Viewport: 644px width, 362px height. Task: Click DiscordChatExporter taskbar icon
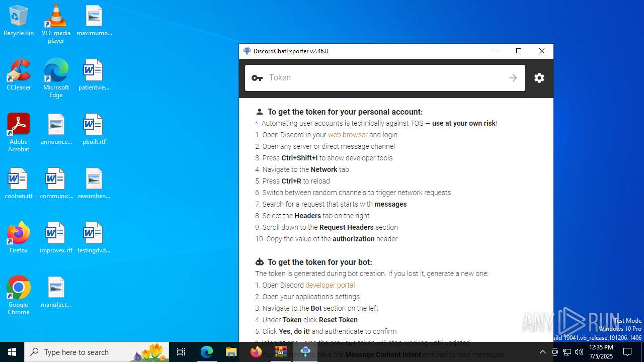pos(305,352)
